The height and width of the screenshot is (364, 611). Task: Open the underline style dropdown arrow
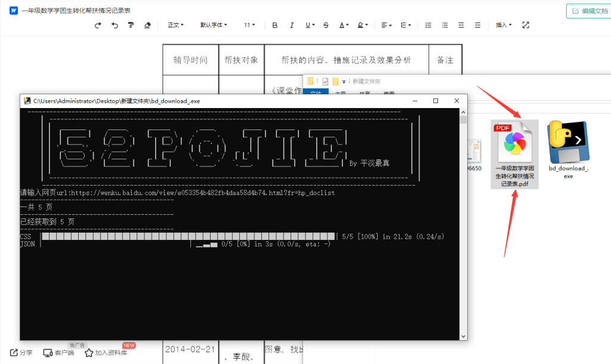(314, 25)
